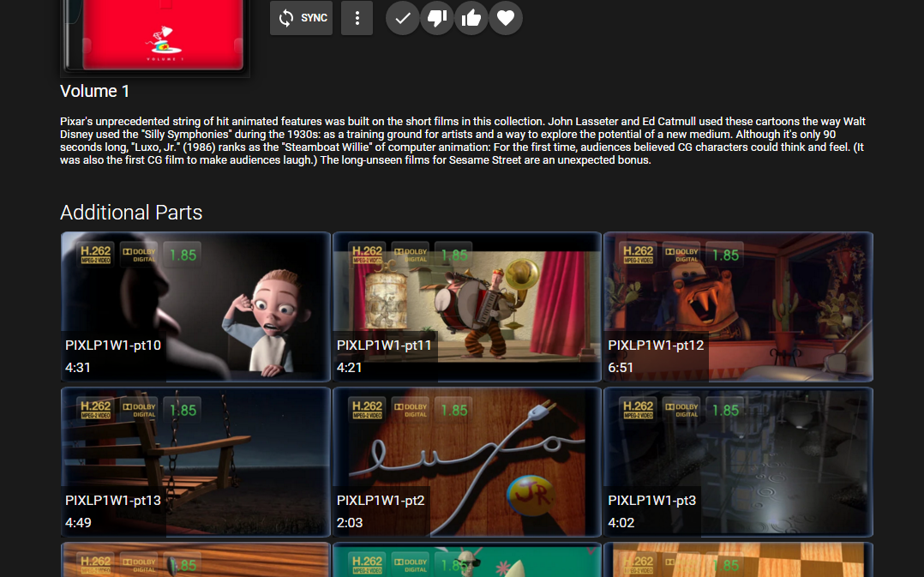
Task: Click the 1.85 aspect badge on pt3
Action: 725,410
